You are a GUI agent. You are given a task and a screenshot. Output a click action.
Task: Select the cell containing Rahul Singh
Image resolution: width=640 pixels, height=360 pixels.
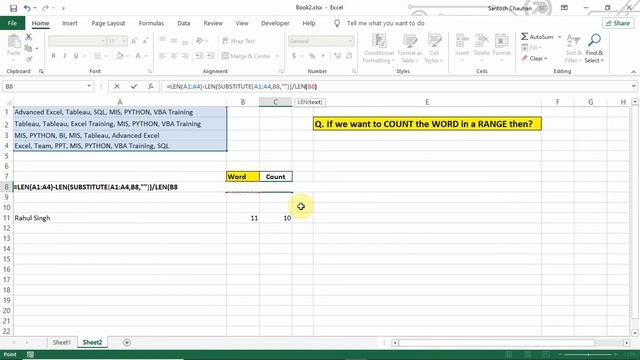[x=120, y=218]
